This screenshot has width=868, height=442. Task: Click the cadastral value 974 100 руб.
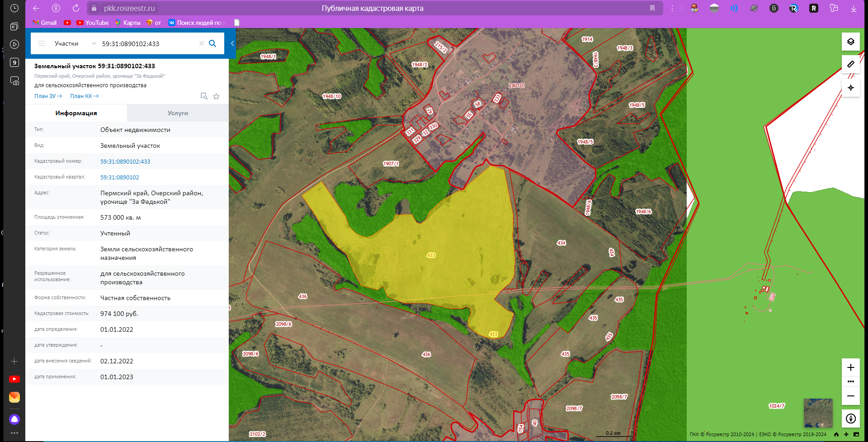(119, 314)
